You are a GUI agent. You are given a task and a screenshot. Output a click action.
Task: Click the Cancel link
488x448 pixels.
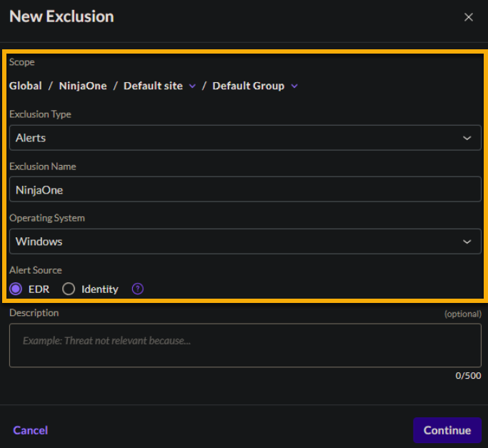[31, 430]
